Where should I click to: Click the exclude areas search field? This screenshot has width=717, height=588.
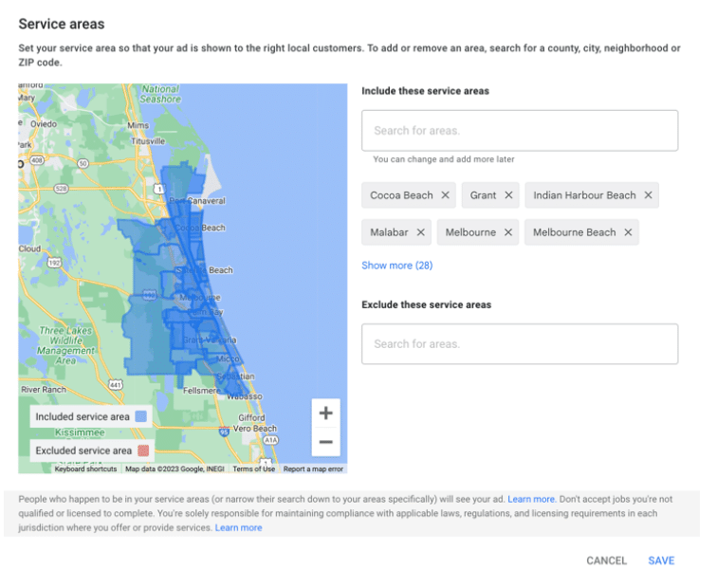(x=520, y=344)
